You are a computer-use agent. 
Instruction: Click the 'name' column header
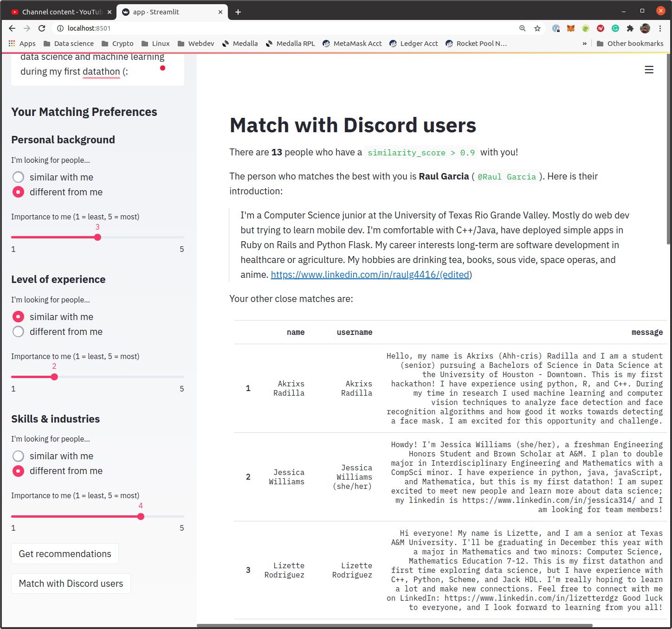pos(296,332)
